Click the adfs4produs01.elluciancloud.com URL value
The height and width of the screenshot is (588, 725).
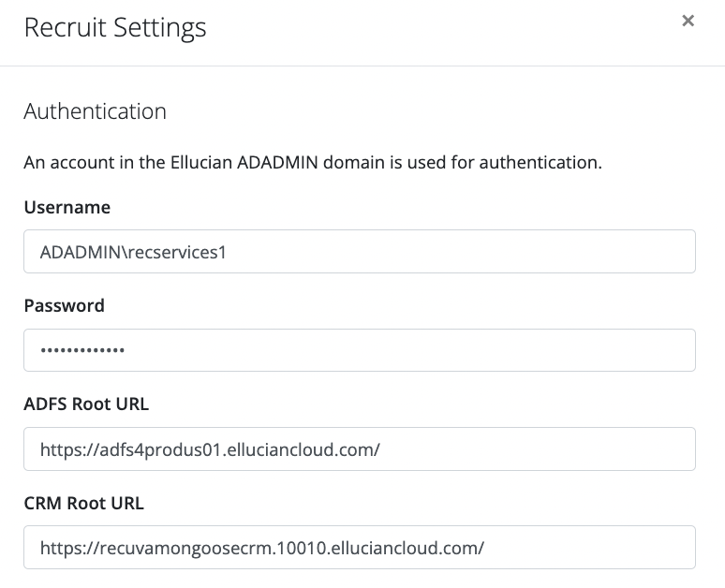click(x=209, y=449)
